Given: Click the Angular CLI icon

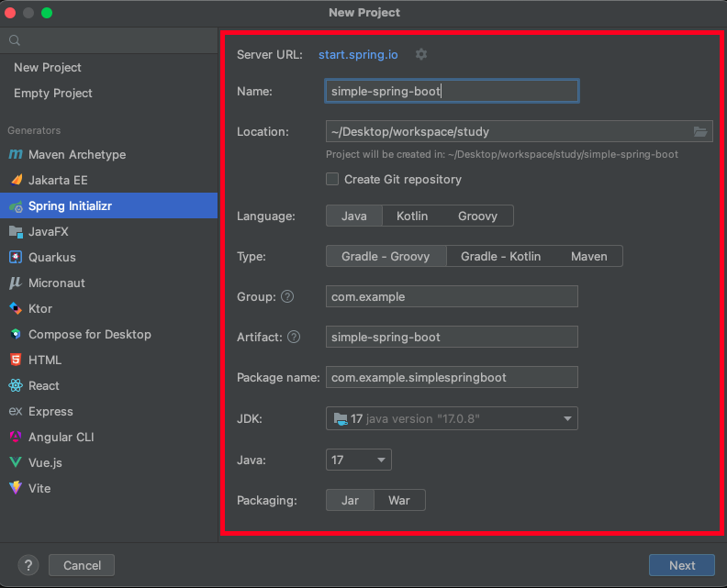Looking at the screenshot, I should (16, 437).
